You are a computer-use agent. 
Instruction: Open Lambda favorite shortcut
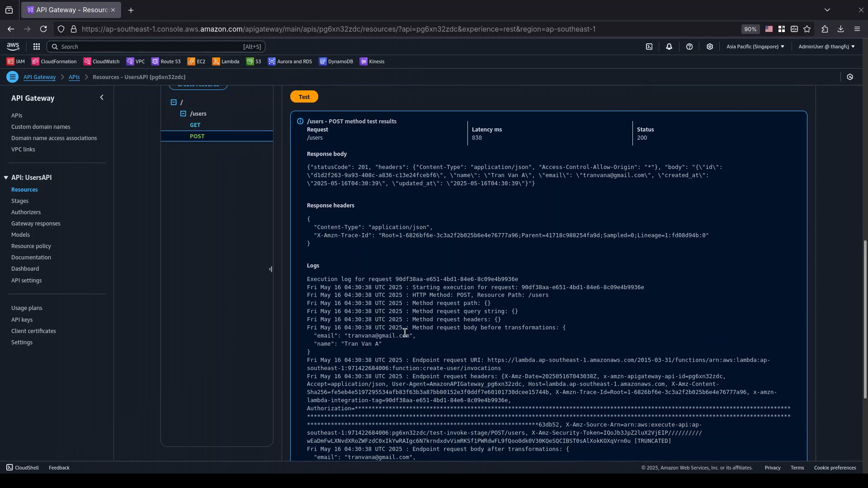pos(226,61)
